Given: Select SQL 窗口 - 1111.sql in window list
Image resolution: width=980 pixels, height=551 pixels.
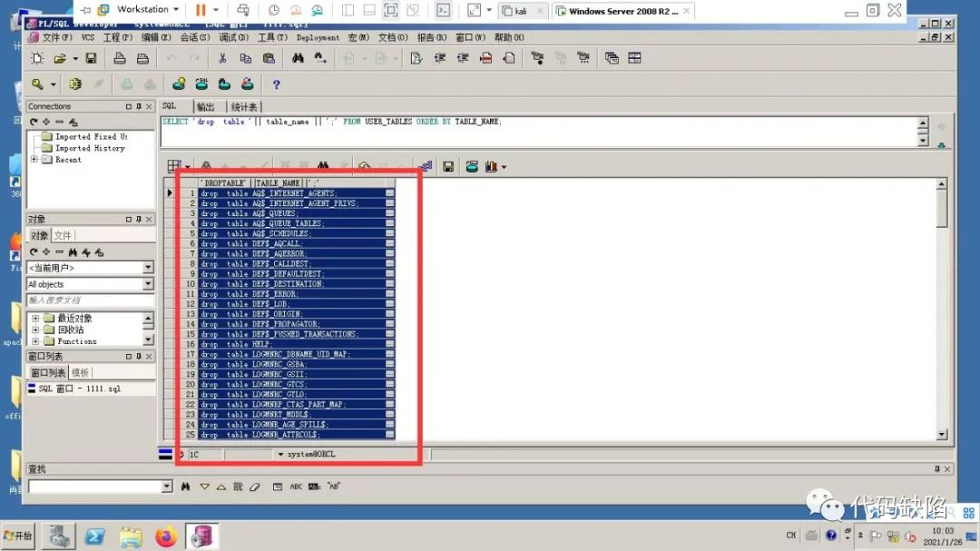Looking at the screenshot, I should click(x=79, y=389).
